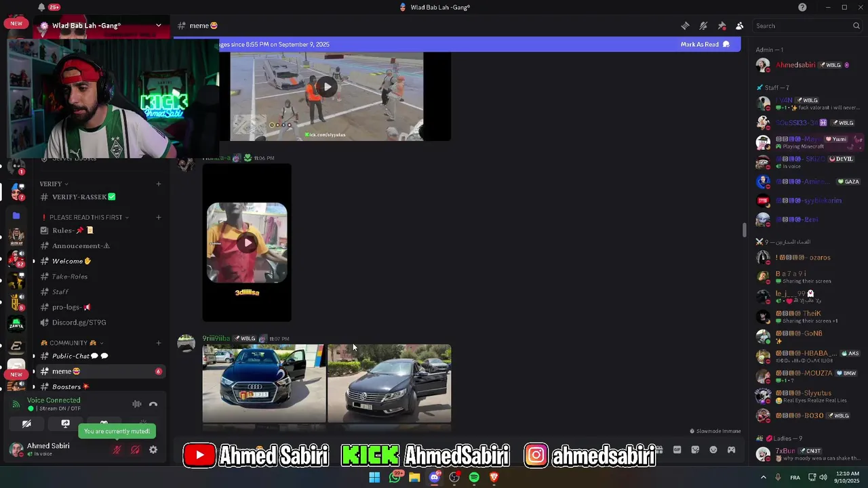Toggle camera on in voice panel

pos(26,424)
